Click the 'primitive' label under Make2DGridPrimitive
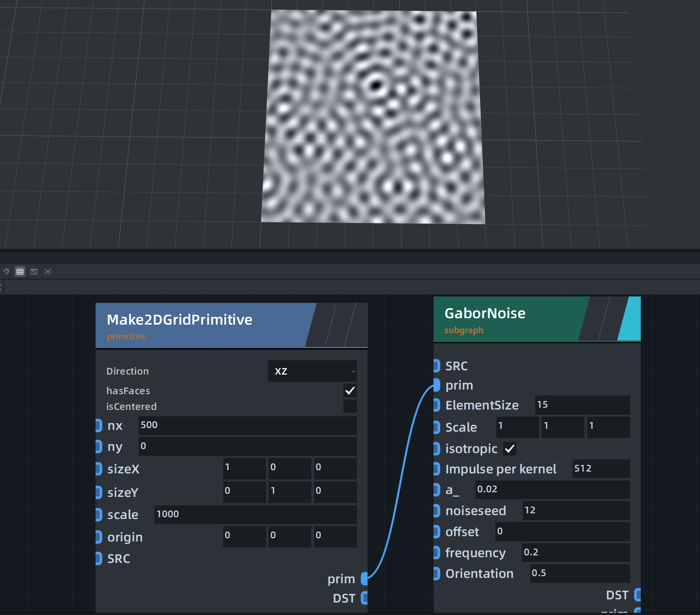Screen dimensions: 700x615 click(x=126, y=336)
